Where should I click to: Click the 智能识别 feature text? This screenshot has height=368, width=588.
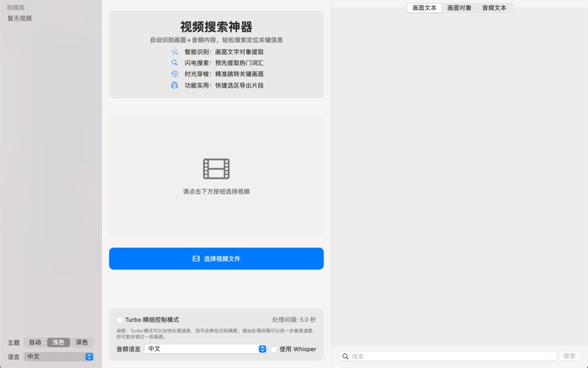224,52
